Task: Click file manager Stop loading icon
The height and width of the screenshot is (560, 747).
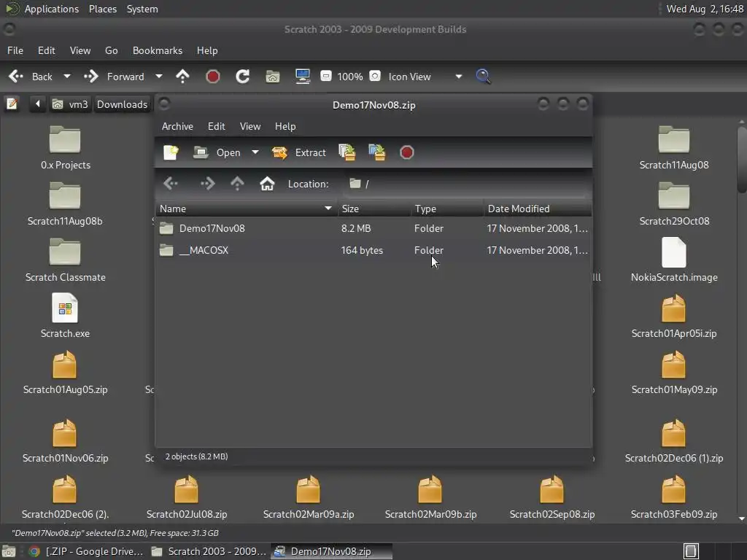Action: coord(212,77)
